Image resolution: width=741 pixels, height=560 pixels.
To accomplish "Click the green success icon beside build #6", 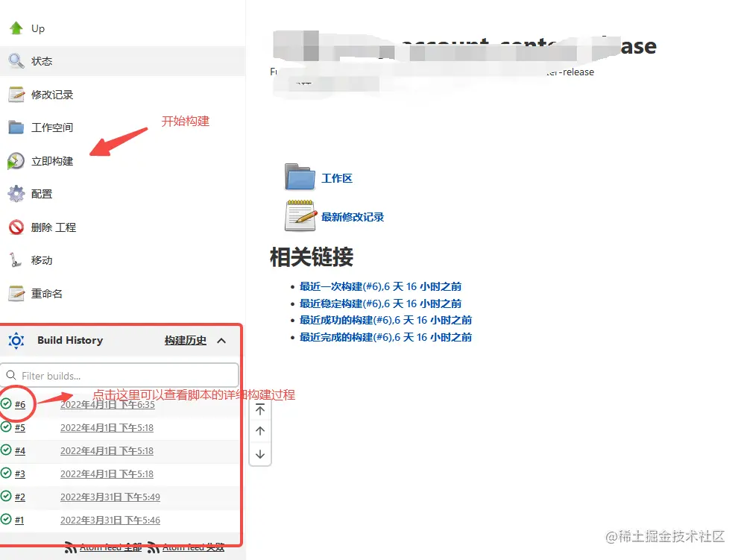I will tap(6, 404).
